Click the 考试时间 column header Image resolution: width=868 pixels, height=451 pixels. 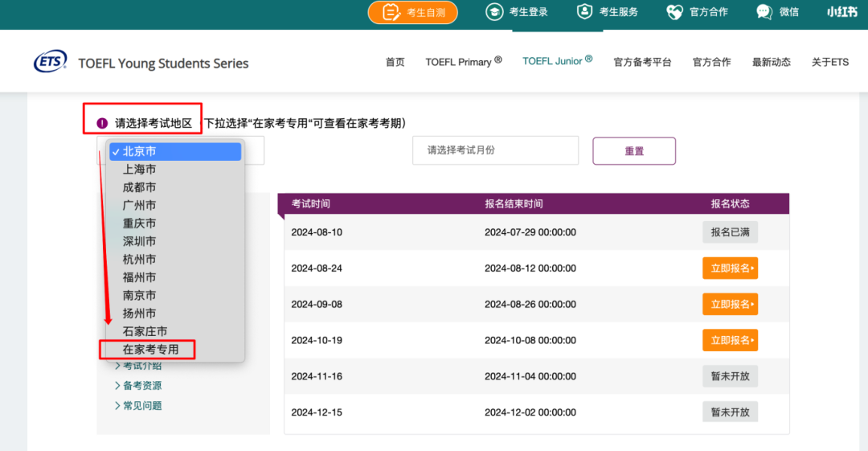(310, 204)
